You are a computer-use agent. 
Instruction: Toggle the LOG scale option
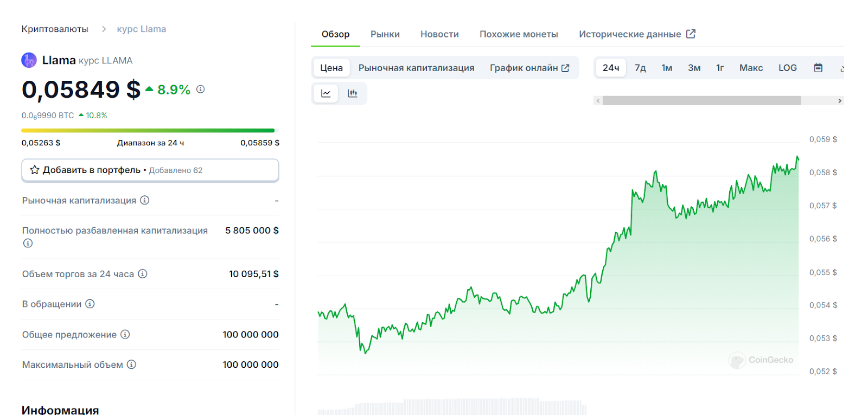[x=788, y=68]
